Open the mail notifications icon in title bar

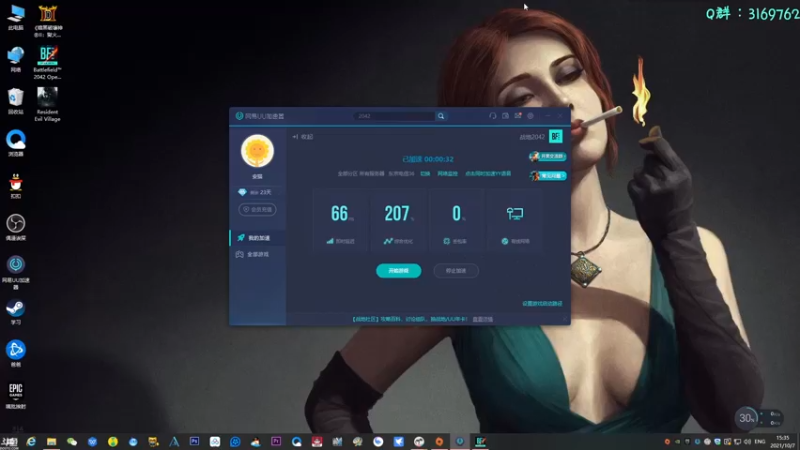[518, 116]
